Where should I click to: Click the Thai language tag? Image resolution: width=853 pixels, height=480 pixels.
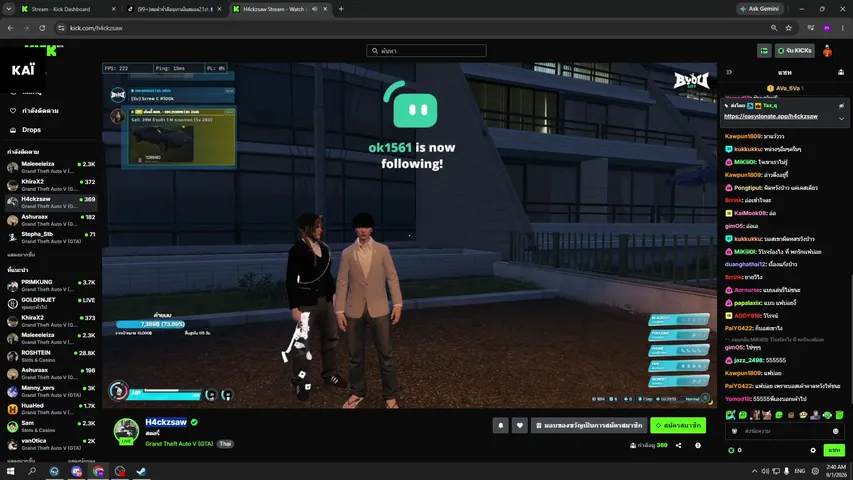pyautogui.click(x=225, y=444)
